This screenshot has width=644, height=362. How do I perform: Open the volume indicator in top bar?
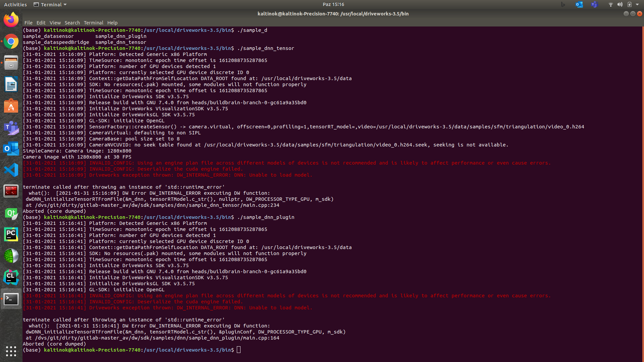pyautogui.click(x=620, y=4)
